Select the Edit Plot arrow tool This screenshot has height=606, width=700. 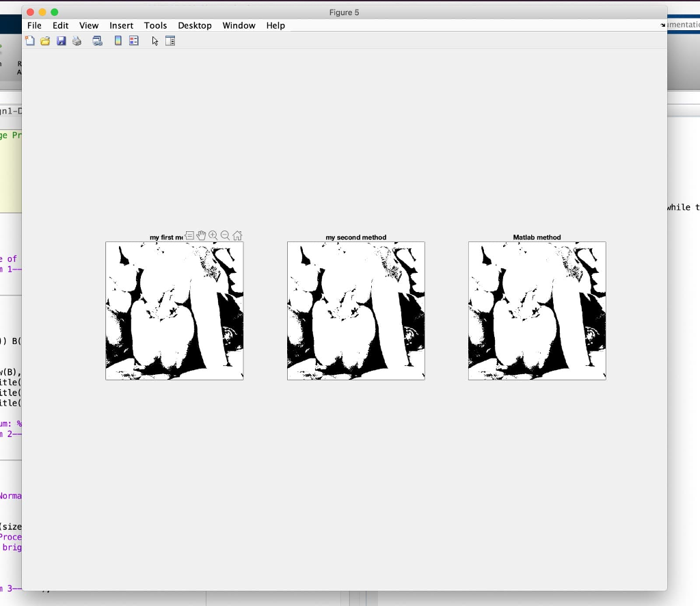(x=154, y=40)
